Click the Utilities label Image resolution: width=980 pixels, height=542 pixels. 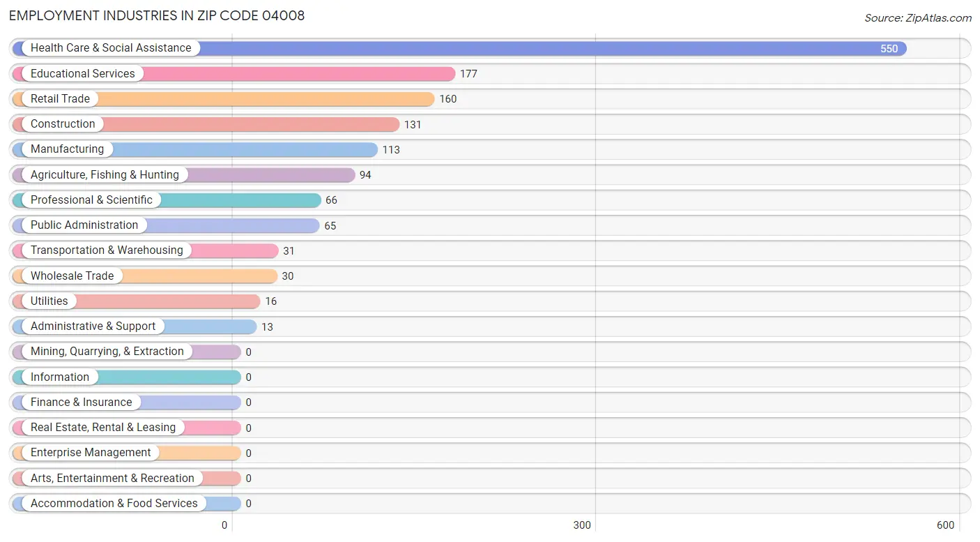pos(49,301)
